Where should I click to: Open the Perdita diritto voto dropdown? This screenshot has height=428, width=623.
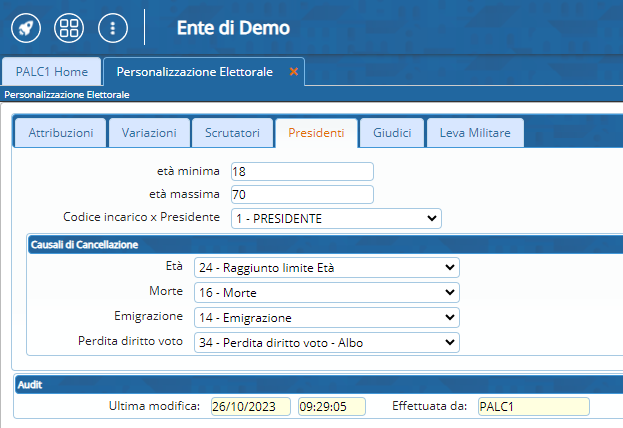click(326, 342)
